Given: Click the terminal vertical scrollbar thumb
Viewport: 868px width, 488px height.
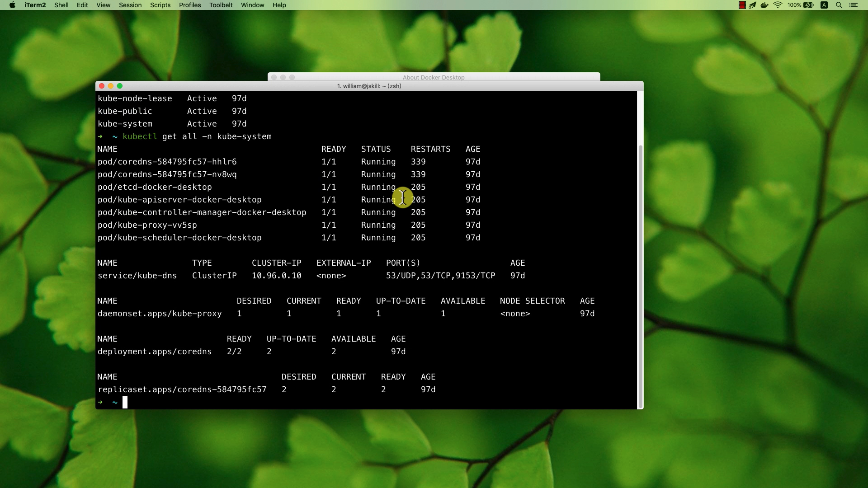Looking at the screenshot, I should pyautogui.click(x=640, y=276).
